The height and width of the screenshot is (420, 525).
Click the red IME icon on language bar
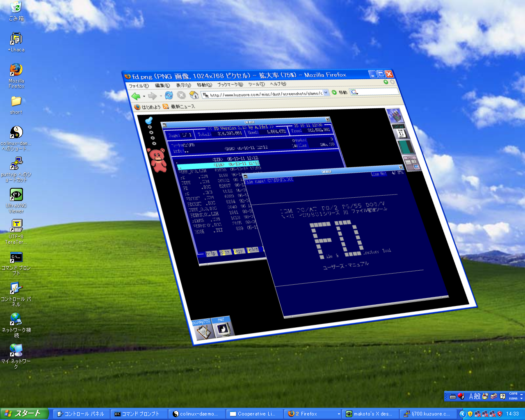tap(461, 396)
